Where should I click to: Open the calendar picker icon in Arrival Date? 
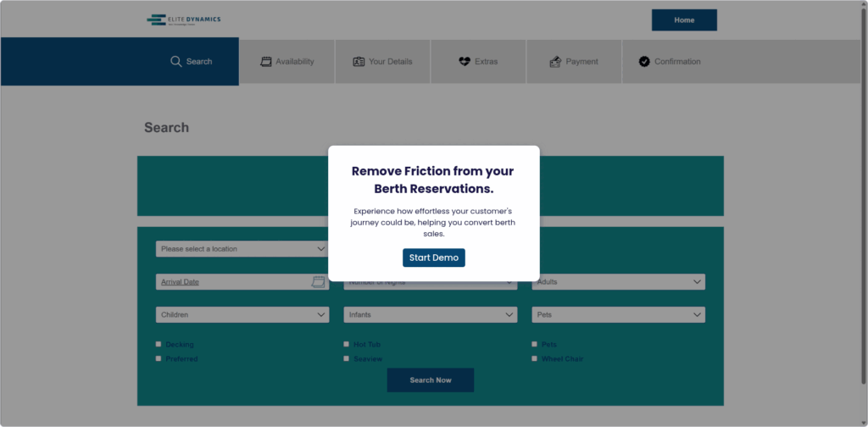tap(318, 282)
